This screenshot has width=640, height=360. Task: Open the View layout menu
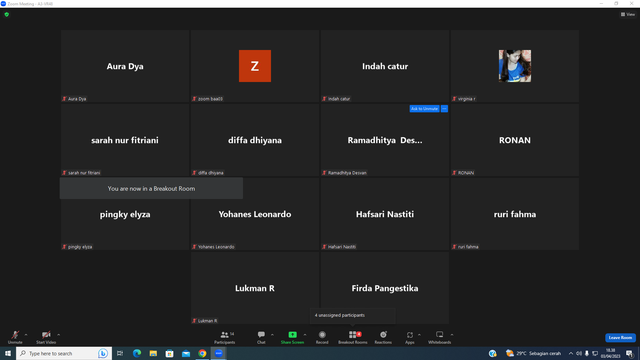628,14
